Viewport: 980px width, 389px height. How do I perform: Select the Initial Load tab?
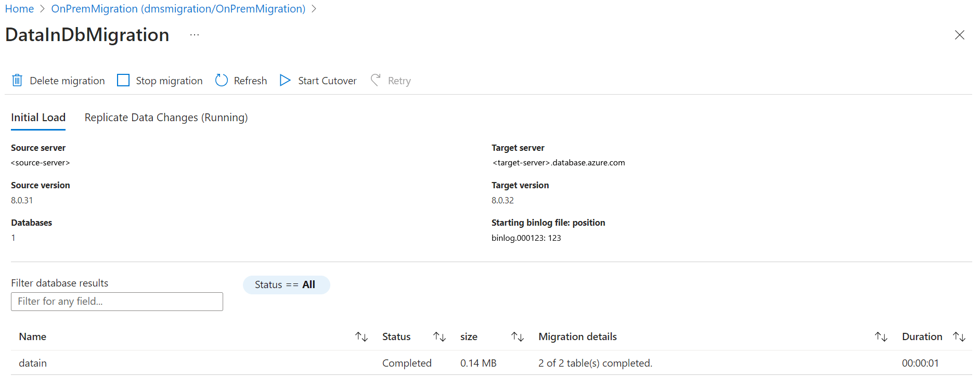pos(38,118)
